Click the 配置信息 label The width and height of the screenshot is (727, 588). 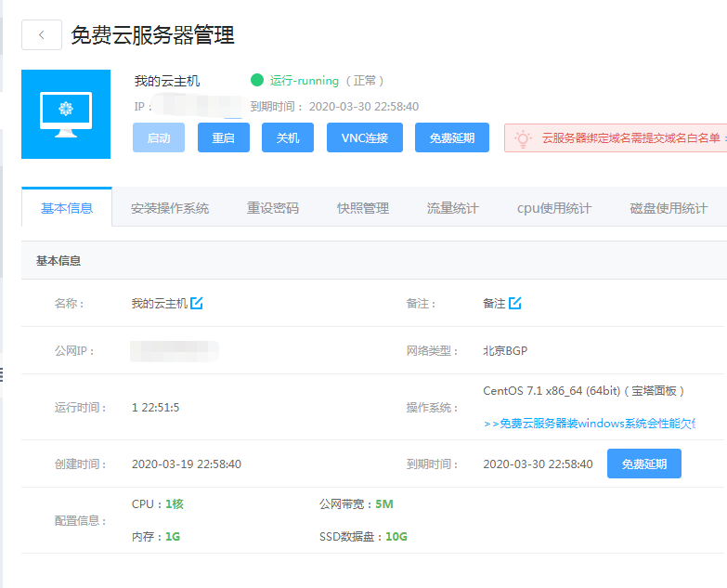coord(80,520)
